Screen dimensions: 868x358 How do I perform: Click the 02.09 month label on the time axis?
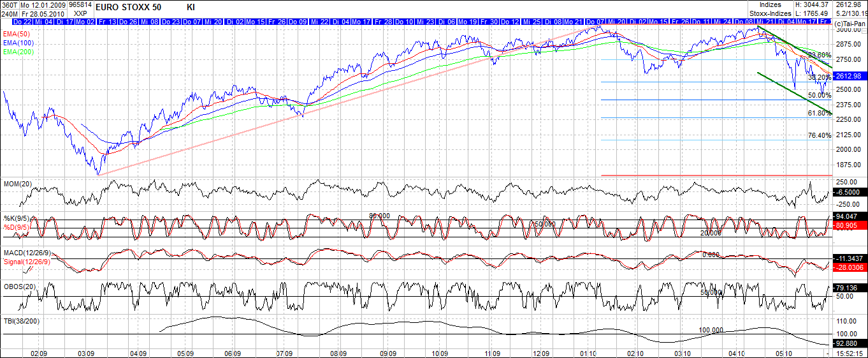coord(39,352)
